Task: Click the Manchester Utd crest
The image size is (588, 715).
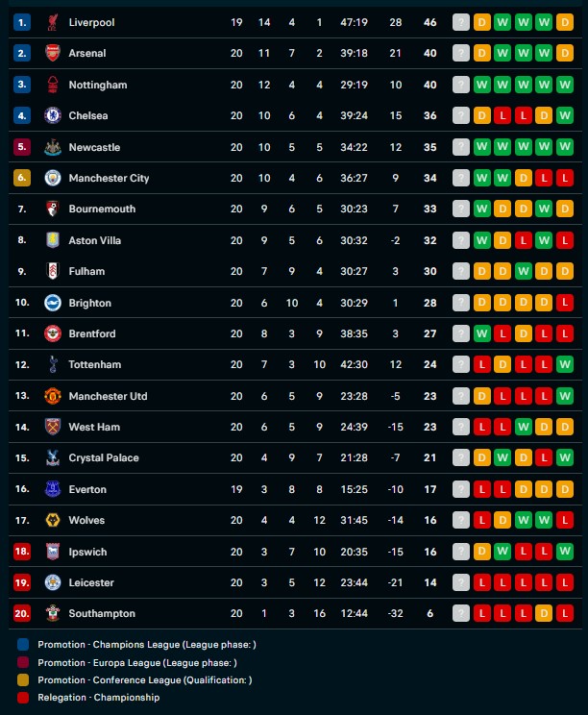Action: pos(53,396)
